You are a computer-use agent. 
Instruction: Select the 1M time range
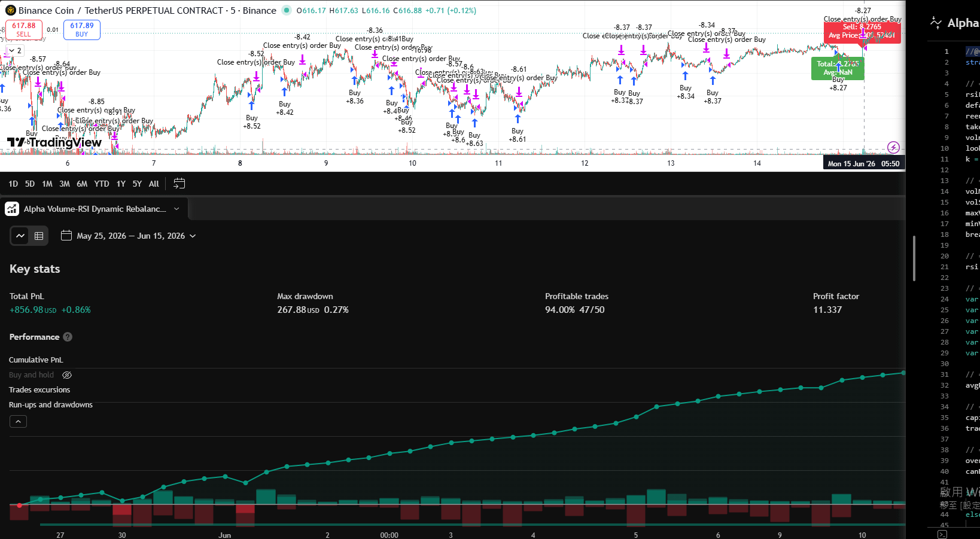[x=47, y=184]
